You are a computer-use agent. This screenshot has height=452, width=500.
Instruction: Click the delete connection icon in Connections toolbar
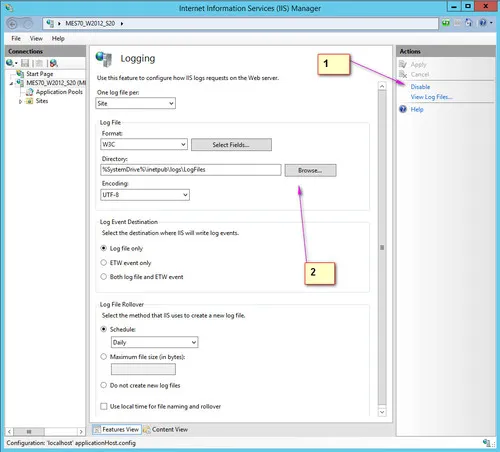53,63
